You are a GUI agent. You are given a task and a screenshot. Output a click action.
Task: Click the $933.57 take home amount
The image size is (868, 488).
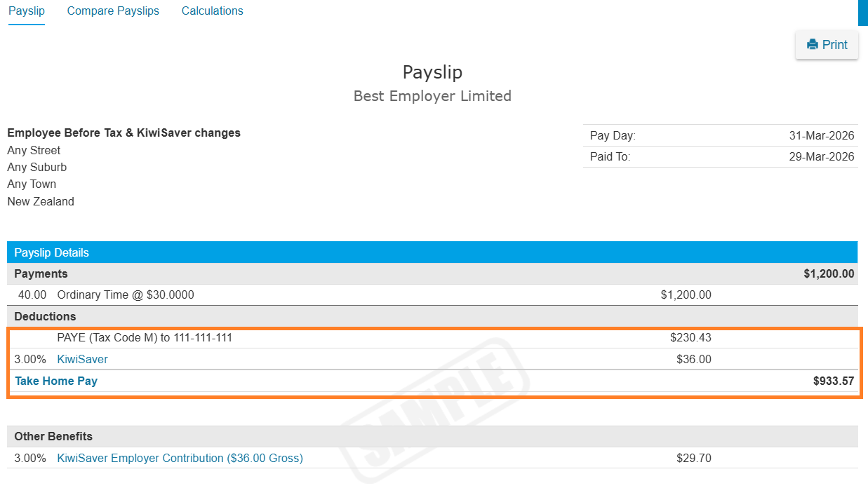coord(834,381)
